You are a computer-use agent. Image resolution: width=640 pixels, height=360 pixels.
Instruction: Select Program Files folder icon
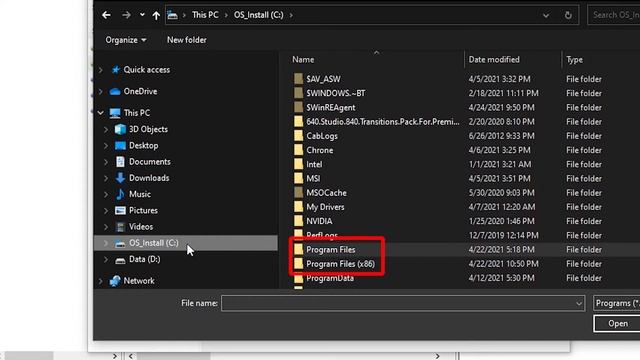[299, 250]
